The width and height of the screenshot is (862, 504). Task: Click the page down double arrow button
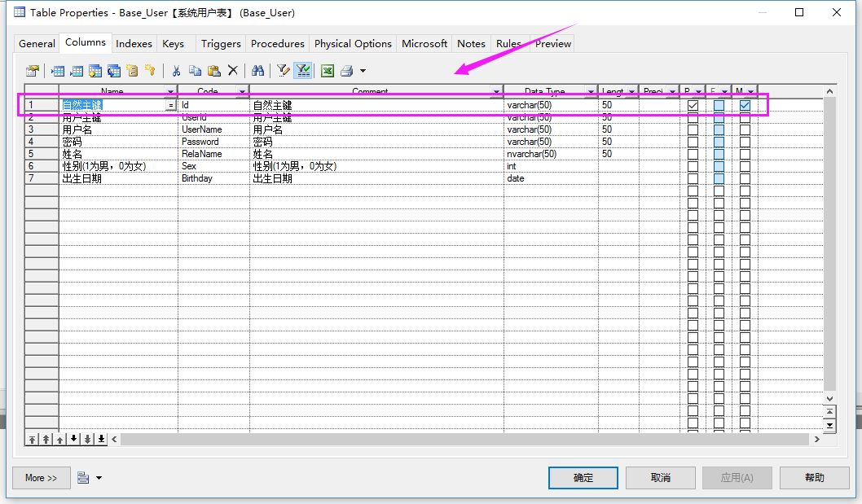tap(87, 439)
